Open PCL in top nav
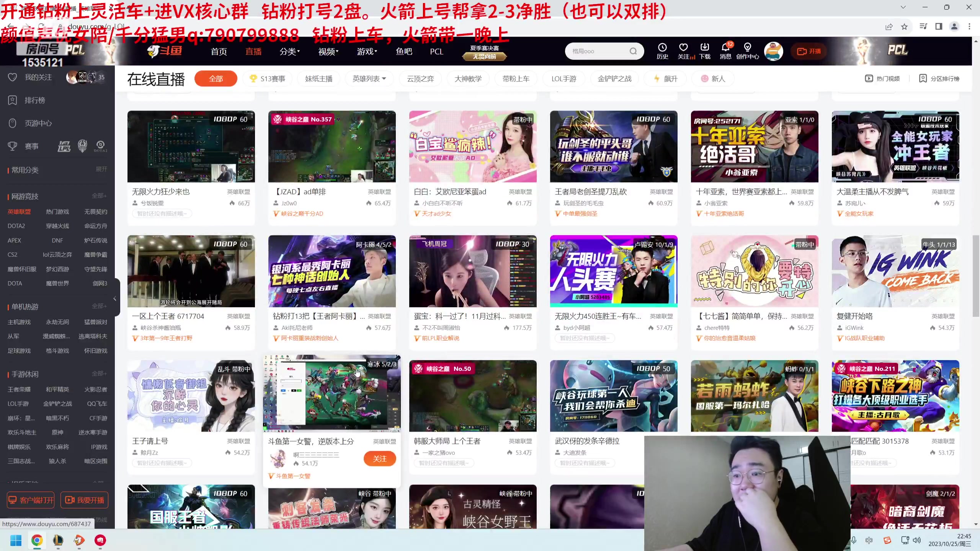 coord(436,51)
